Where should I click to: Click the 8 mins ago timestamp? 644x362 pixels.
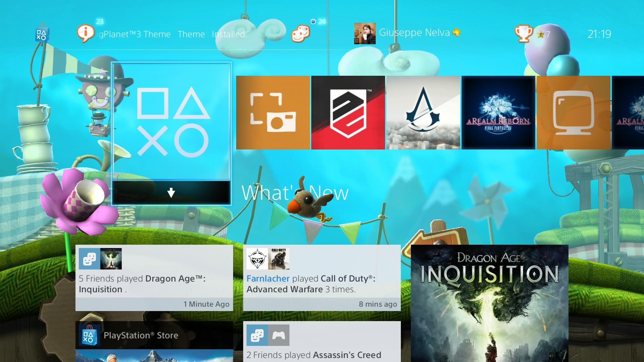point(378,304)
